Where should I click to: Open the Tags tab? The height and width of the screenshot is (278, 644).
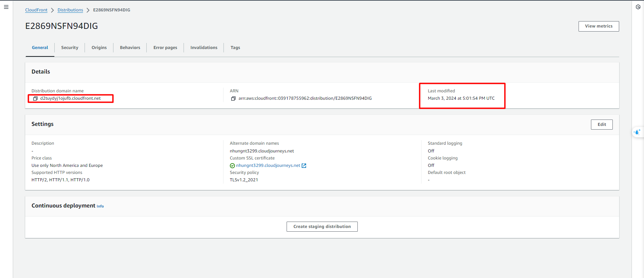[x=235, y=48]
